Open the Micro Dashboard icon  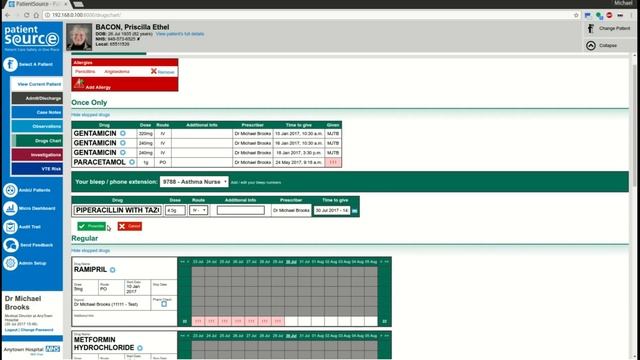pos(10,208)
